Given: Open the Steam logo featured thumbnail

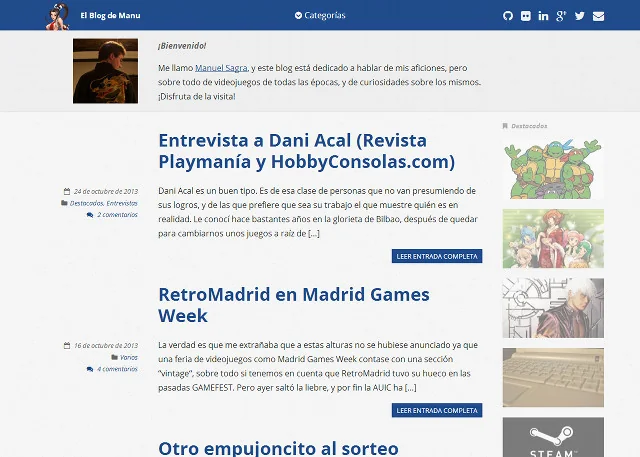Looking at the screenshot, I should click(553, 437).
